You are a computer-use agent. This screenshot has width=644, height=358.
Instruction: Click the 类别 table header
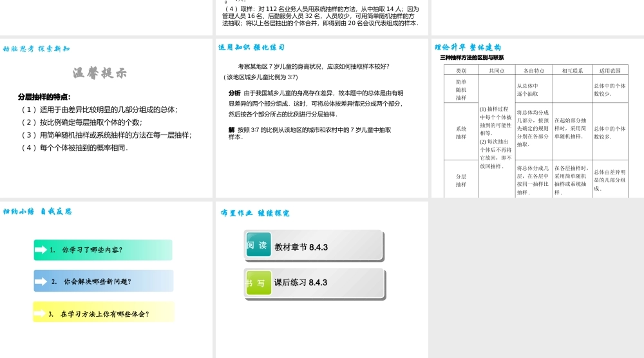461,71
